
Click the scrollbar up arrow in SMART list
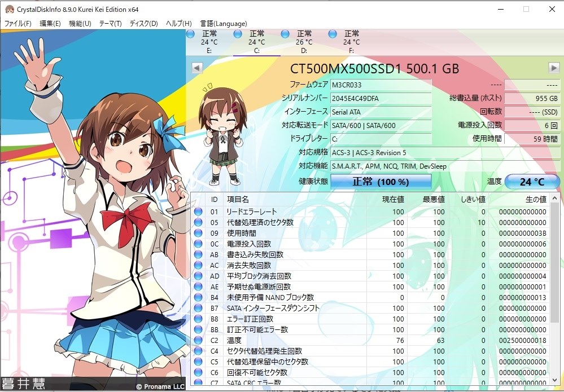554,198
